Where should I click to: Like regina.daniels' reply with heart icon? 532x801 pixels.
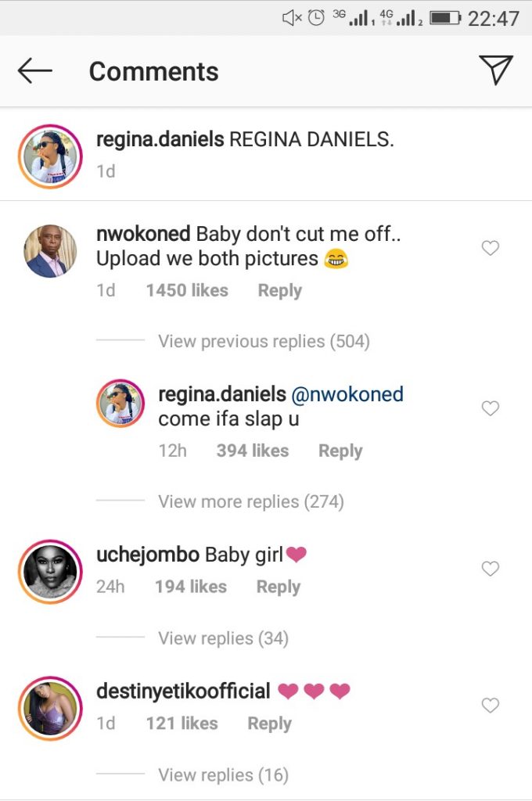[x=490, y=408]
